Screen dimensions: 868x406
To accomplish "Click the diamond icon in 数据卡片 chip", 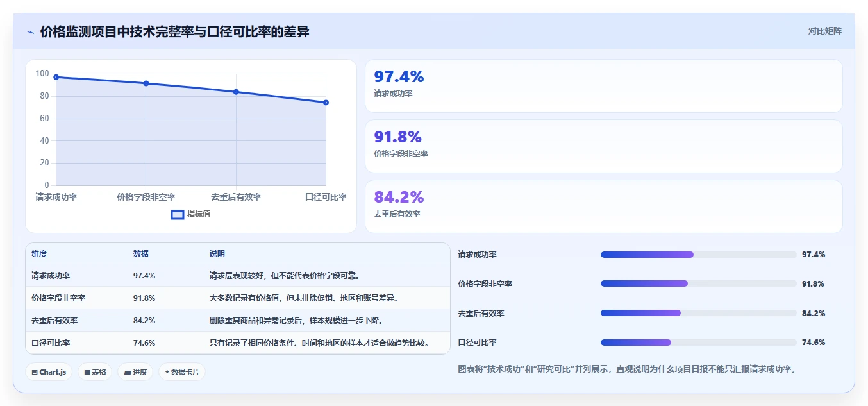I will click(167, 372).
